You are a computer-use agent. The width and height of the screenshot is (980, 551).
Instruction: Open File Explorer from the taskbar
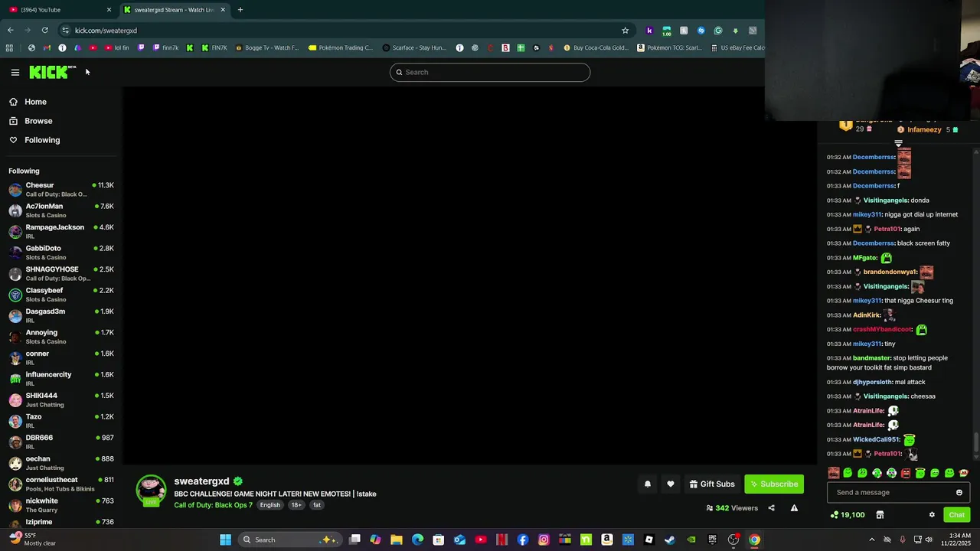pos(397,540)
